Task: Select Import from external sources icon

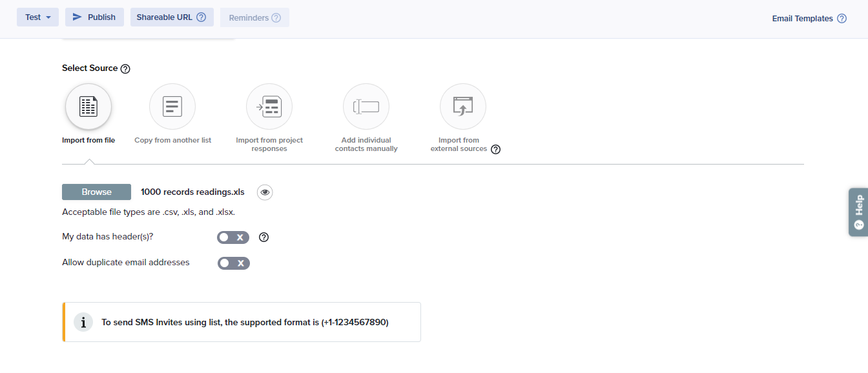Action: pyautogui.click(x=463, y=106)
